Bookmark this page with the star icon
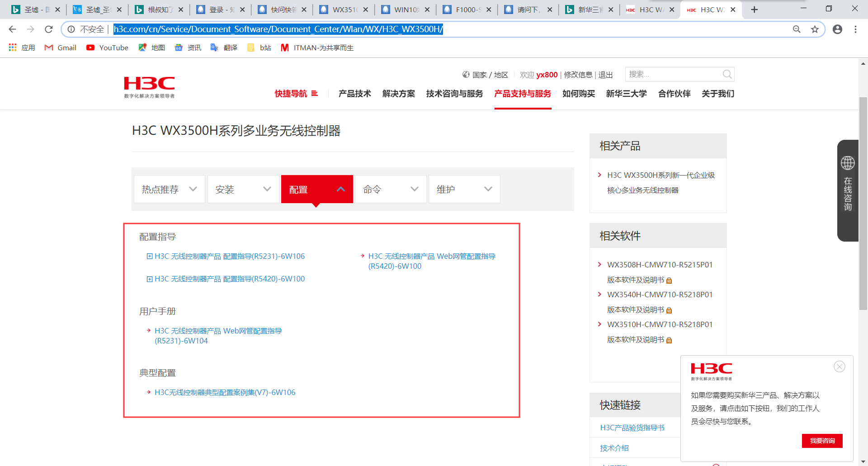This screenshot has width=868, height=466. click(x=815, y=29)
